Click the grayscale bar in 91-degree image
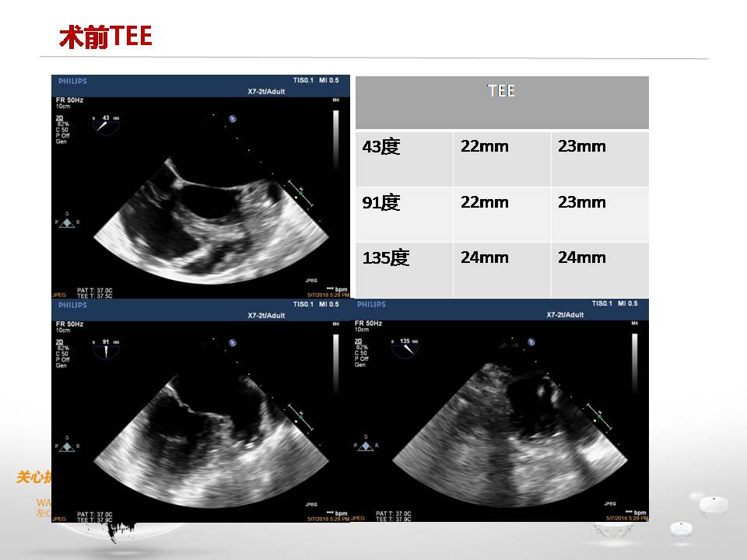This screenshot has width=747, height=560. (336, 364)
